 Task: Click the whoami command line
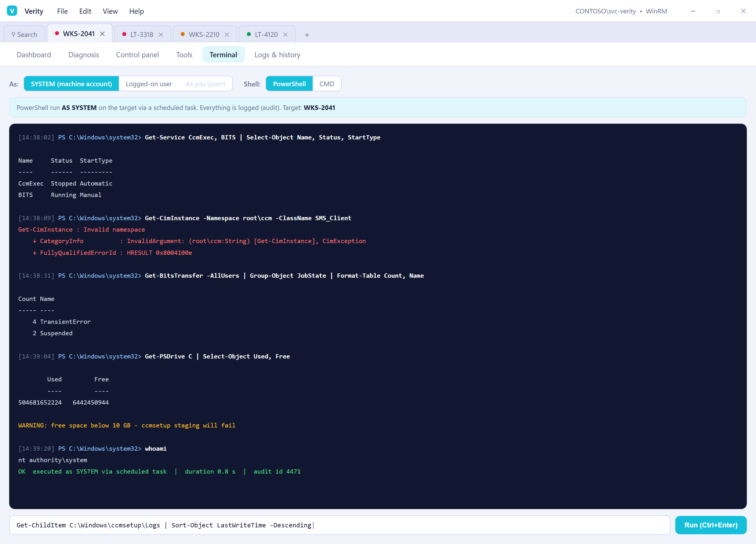(x=92, y=448)
